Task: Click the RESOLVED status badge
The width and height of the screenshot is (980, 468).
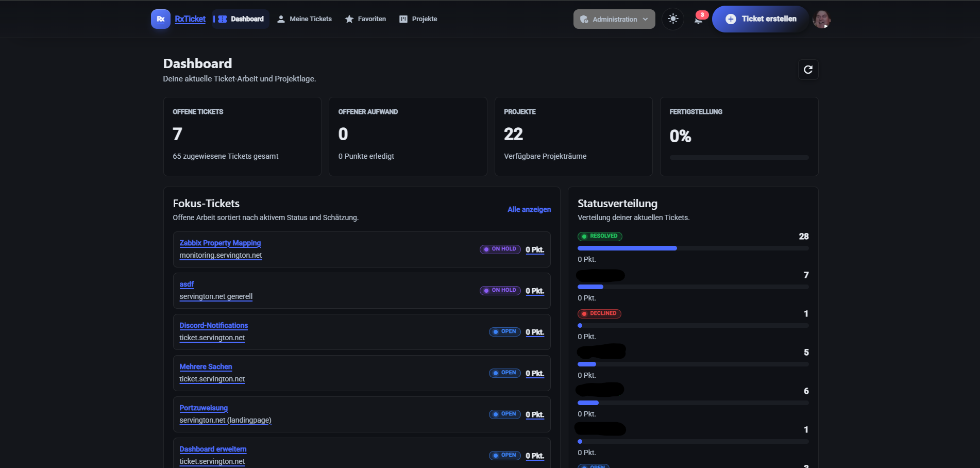Action: pos(600,236)
